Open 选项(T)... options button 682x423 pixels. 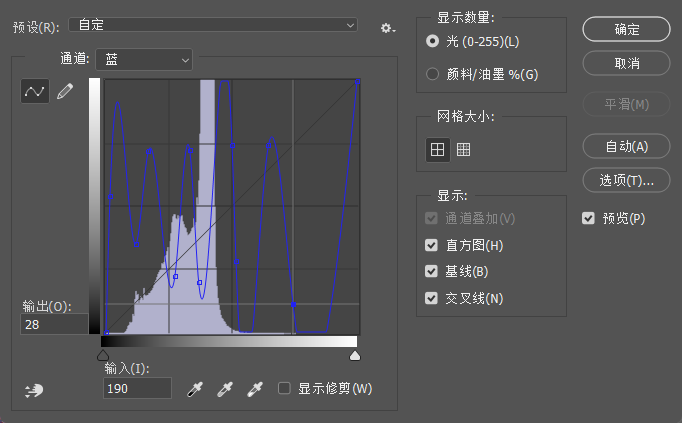click(x=626, y=180)
